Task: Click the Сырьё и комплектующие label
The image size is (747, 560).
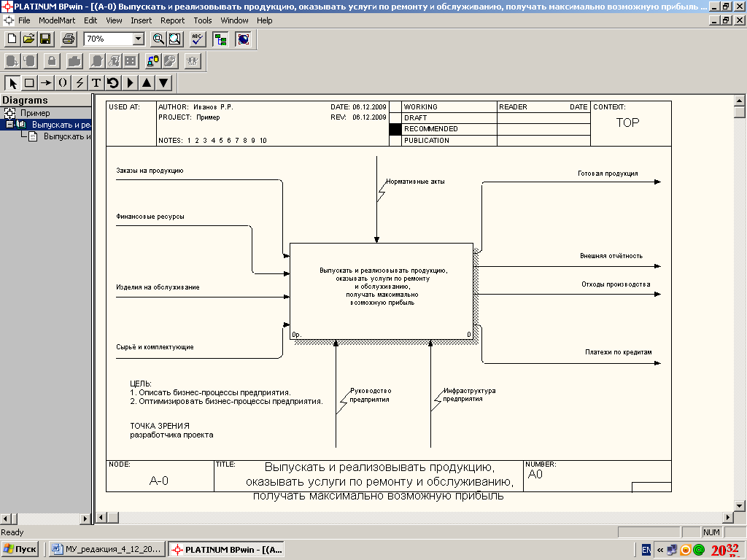Action: pyautogui.click(x=155, y=347)
